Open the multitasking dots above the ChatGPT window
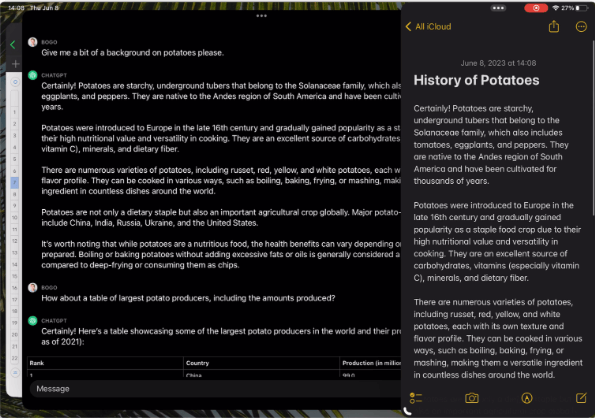Screen dimensions: 595x418 click(261, 16)
